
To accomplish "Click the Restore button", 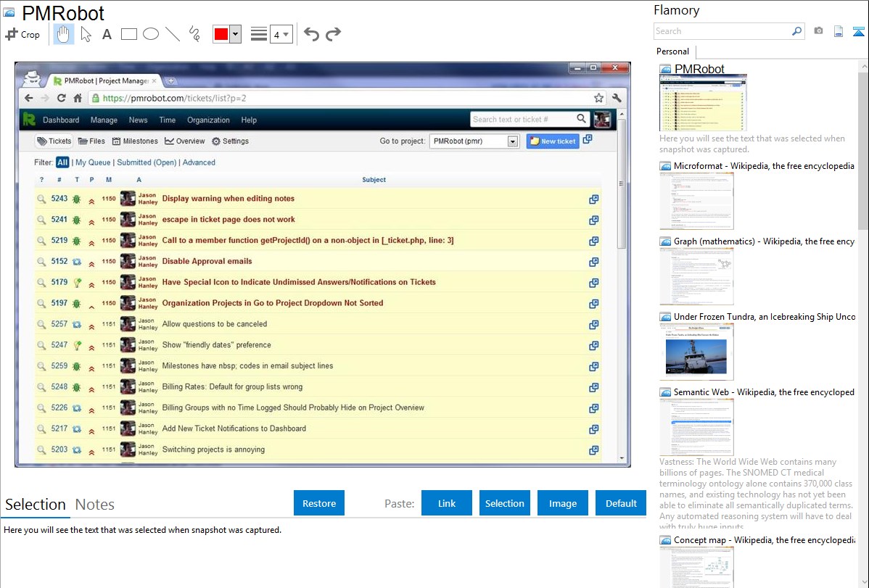I will pos(319,503).
